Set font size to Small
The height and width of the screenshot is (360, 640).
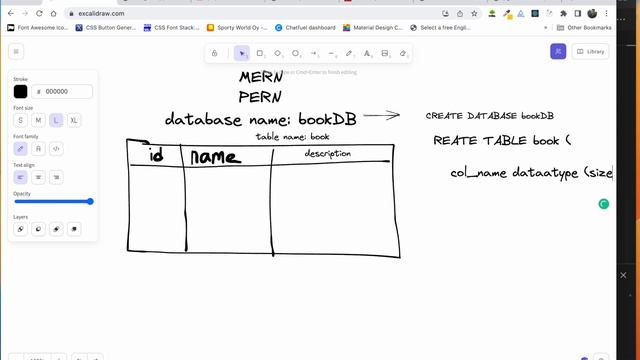20,120
